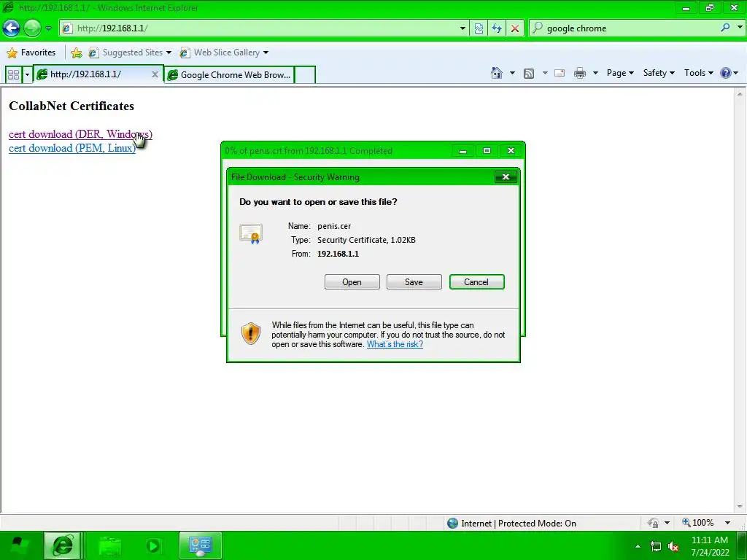
Task: Click the Internet zone globe icon
Action: 452,524
